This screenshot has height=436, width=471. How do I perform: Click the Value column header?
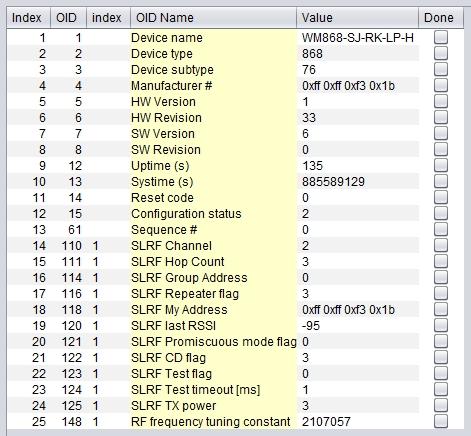(357, 18)
